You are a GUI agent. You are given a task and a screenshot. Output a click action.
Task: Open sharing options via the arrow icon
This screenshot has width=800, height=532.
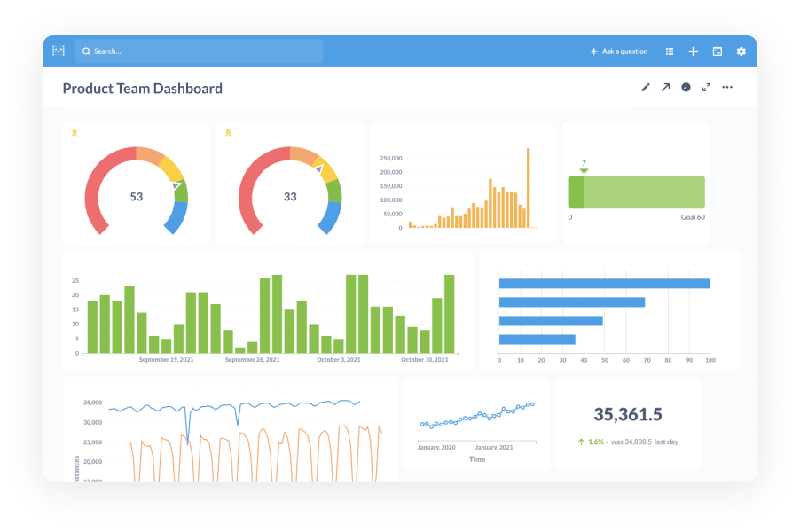666,87
